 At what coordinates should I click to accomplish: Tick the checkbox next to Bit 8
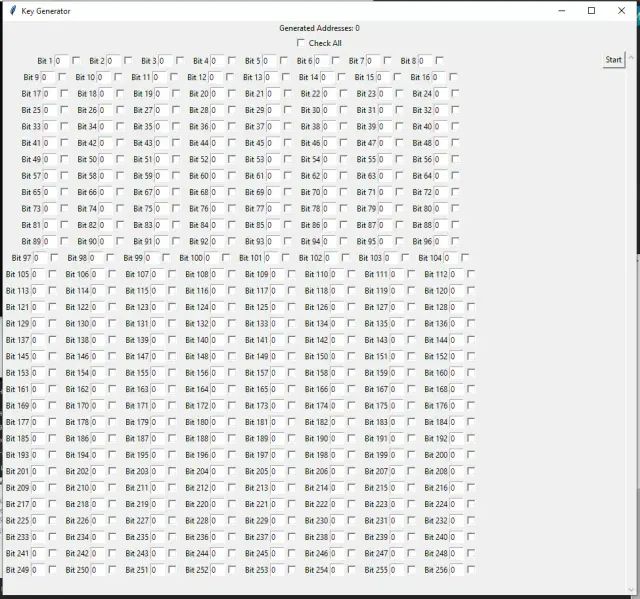[x=439, y=60]
